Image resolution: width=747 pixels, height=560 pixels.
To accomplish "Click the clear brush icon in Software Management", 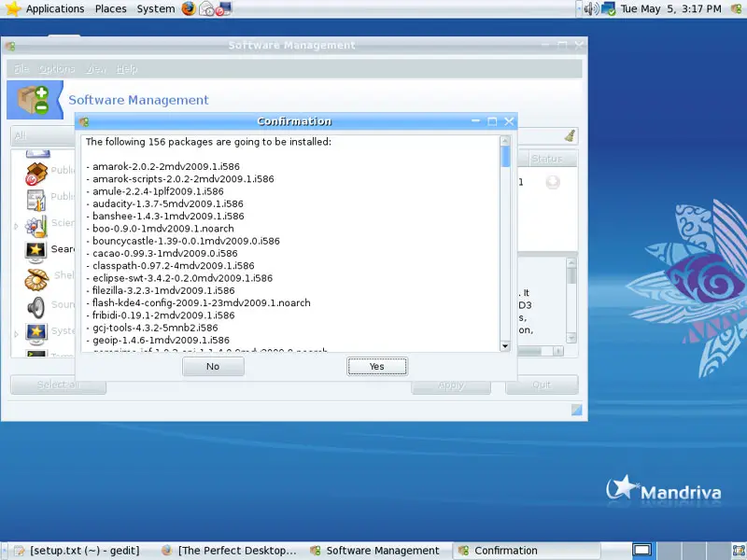I will point(570,135).
